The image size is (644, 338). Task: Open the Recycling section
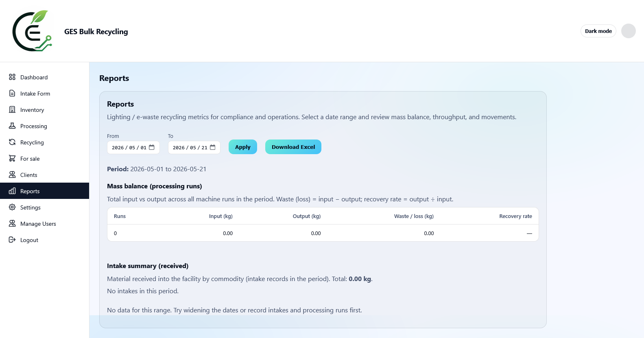point(44,142)
